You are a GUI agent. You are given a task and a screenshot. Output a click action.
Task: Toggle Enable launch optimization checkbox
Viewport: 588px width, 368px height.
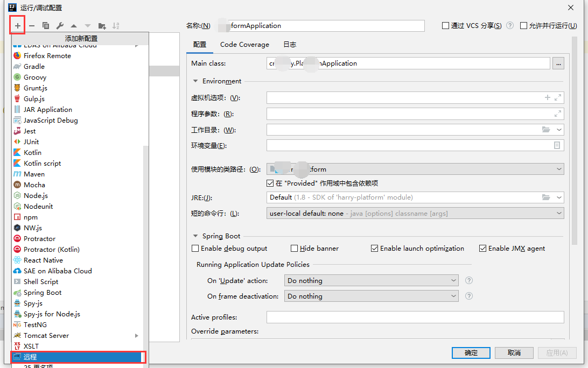point(374,249)
